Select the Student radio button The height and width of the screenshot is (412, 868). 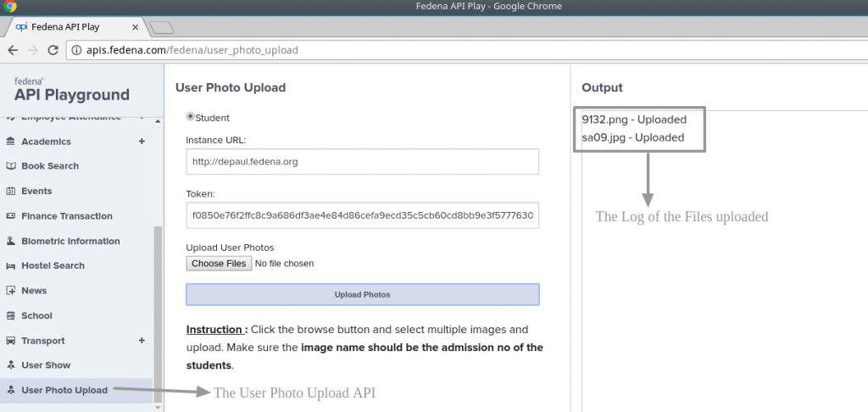pyautogui.click(x=191, y=117)
